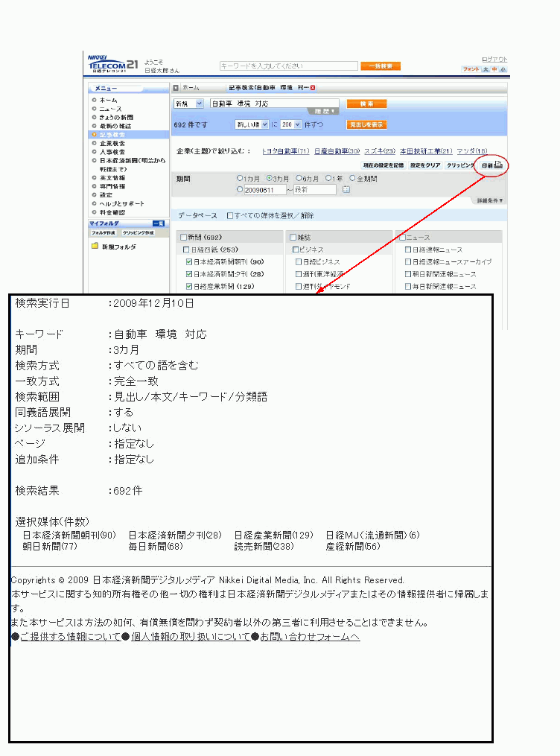Click the 新規フォルダ folder icon
This screenshot has height=756, width=560.
click(x=95, y=247)
